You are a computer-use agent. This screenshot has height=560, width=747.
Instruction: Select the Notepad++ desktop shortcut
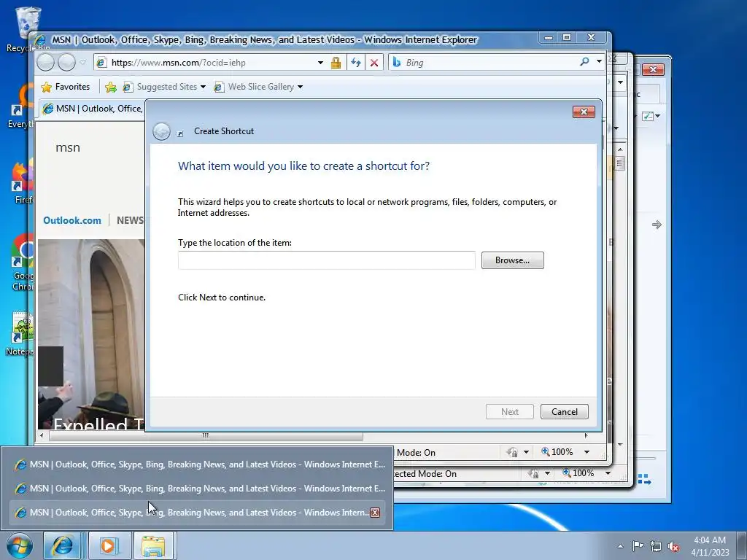(x=20, y=334)
